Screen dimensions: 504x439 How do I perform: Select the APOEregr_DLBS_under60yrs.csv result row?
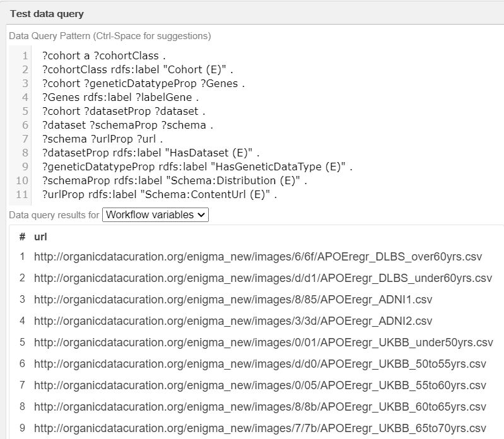(262, 278)
